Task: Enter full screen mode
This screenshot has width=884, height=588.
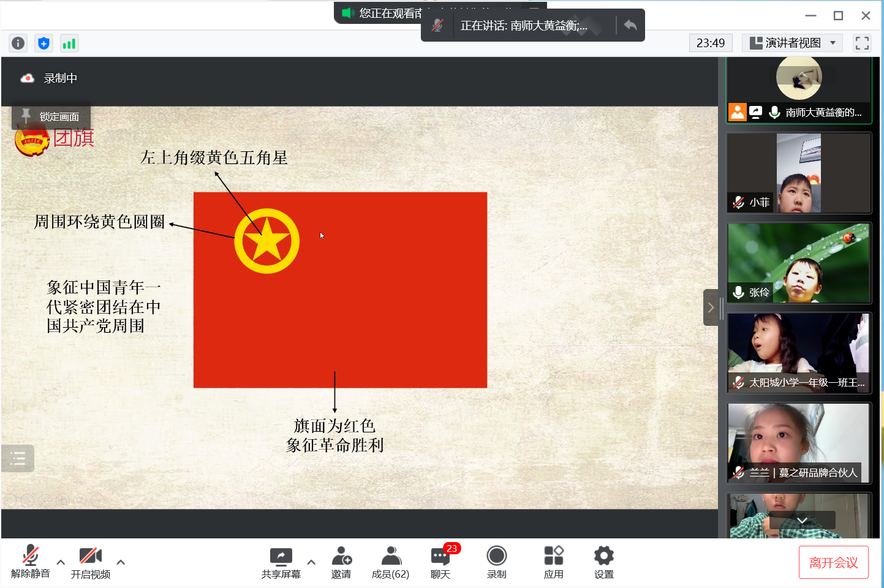Action: (x=862, y=43)
